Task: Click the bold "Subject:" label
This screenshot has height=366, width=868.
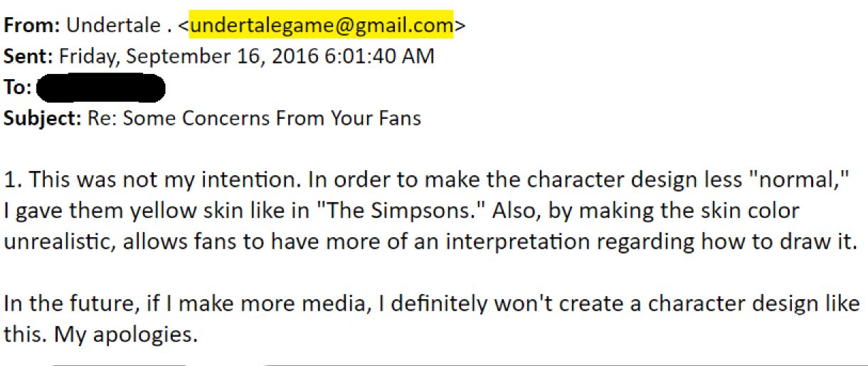Action: (x=43, y=118)
